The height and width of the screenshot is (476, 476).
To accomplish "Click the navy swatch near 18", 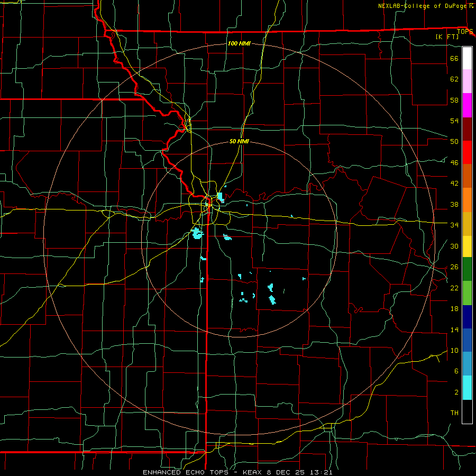I will click(x=467, y=317).
